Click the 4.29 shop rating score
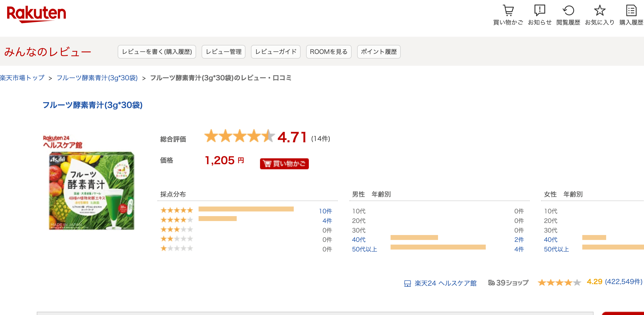 tap(594, 282)
